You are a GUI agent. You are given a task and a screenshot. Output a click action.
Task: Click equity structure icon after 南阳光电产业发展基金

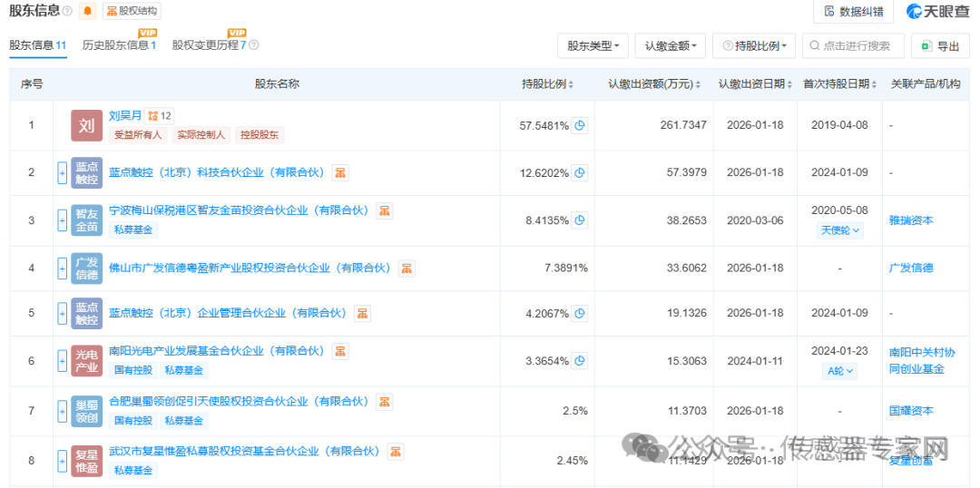click(x=340, y=351)
